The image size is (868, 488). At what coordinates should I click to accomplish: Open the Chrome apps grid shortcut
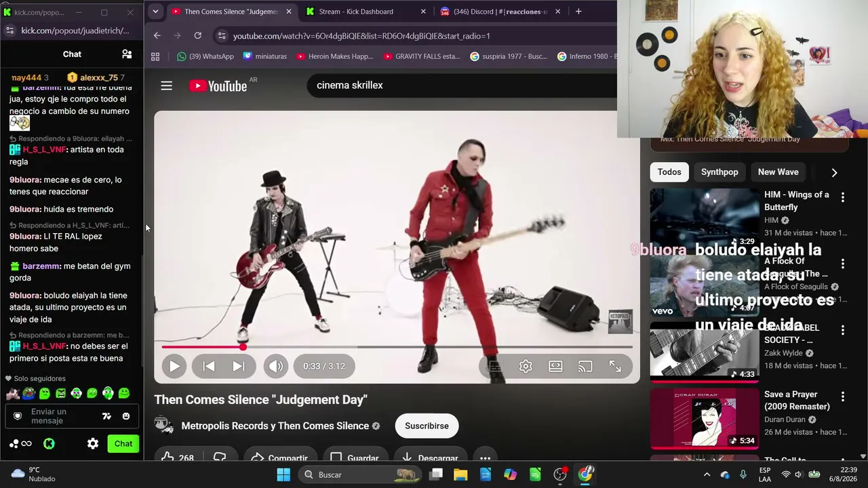click(155, 56)
